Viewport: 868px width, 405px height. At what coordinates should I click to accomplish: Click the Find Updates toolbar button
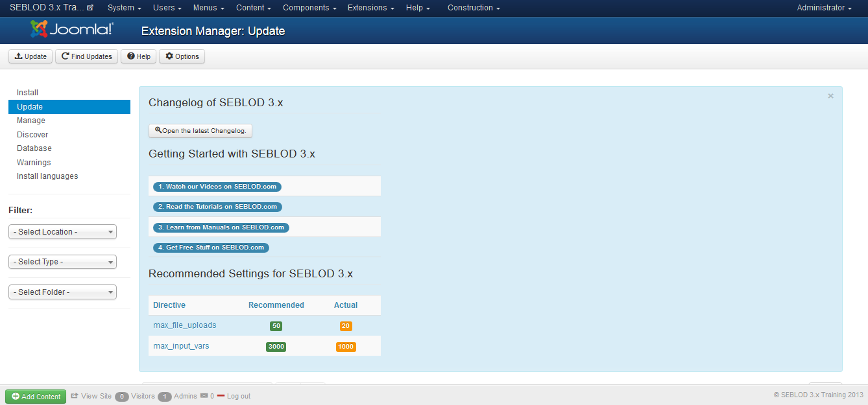tap(87, 56)
